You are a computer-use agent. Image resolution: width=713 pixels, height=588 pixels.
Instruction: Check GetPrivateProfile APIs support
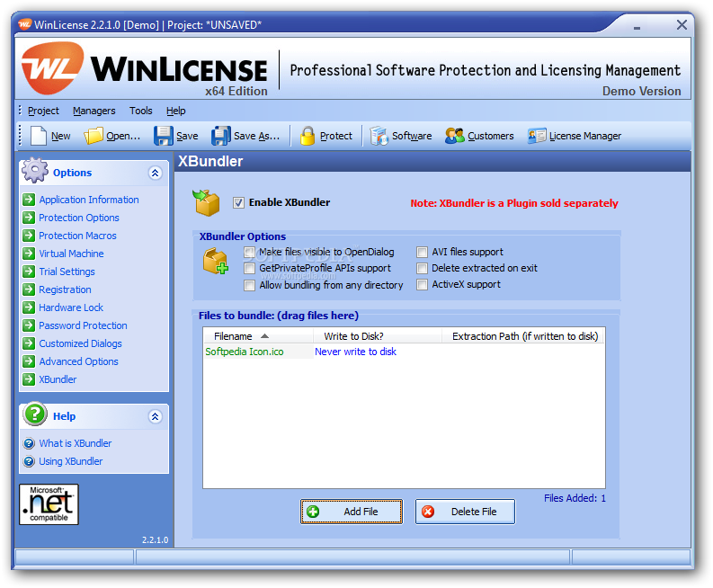(x=249, y=268)
